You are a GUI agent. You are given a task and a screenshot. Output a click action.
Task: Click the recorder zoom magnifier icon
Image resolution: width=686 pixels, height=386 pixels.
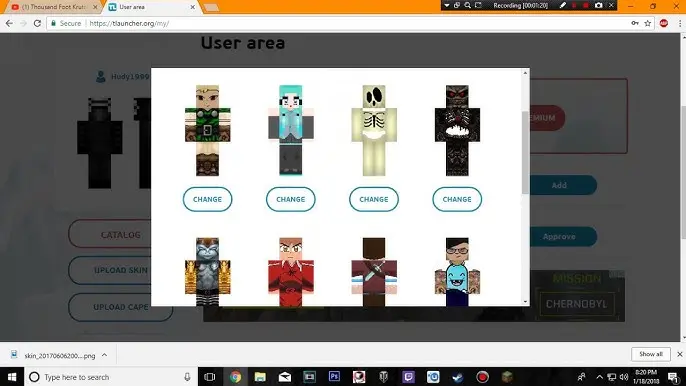(468, 5)
